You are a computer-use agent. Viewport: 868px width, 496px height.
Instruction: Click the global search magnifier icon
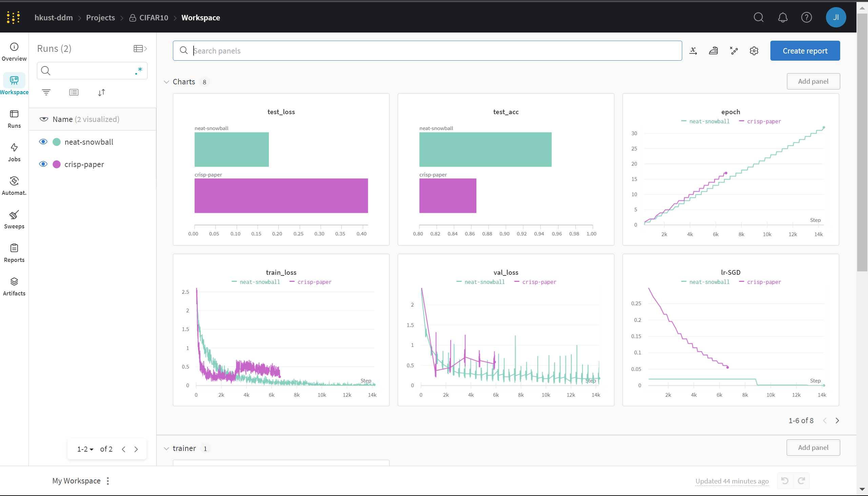[758, 17]
